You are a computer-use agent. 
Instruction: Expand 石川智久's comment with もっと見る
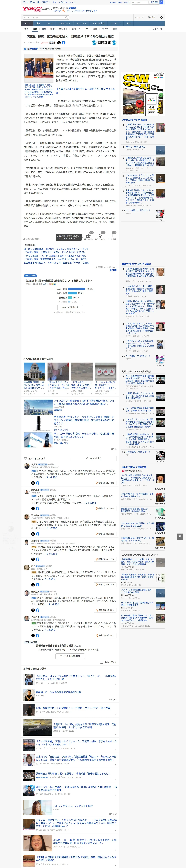coord(52,528)
